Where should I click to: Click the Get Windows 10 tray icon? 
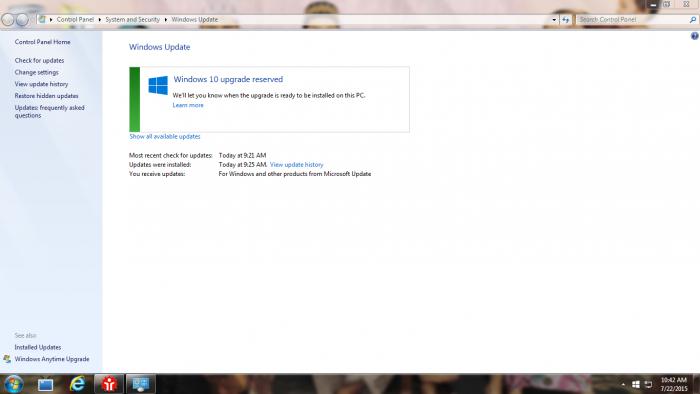(636, 384)
